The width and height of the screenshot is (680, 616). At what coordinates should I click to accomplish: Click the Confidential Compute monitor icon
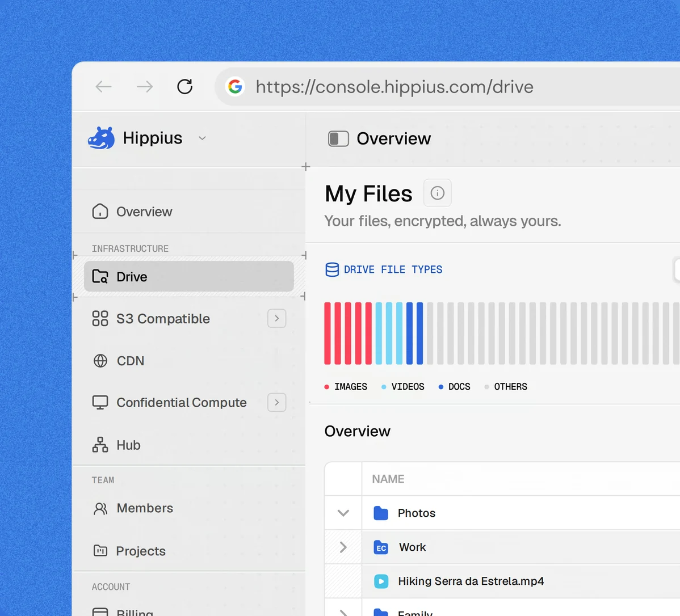[100, 402]
